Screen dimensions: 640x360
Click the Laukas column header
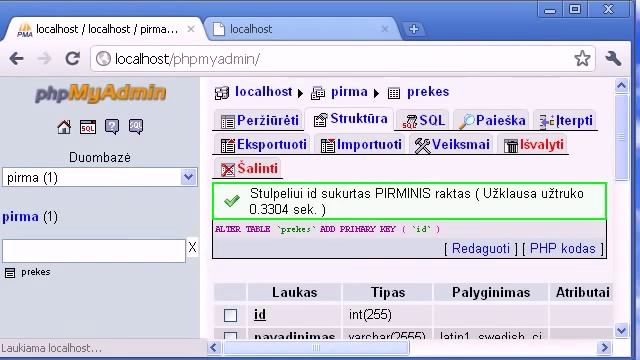click(294, 292)
